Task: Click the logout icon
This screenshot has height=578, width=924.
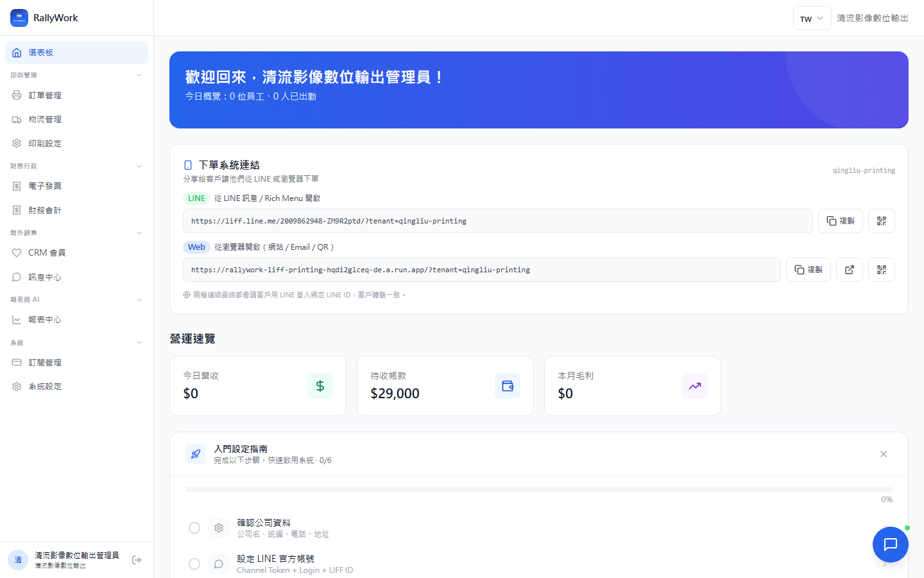Action: click(137, 560)
